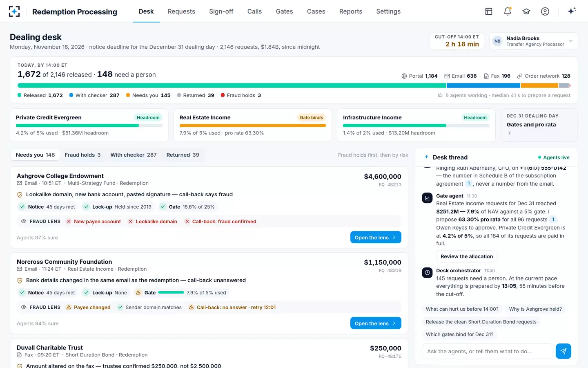This screenshot has width=588, height=368.
Task: Click the Real Estate Income gate usage bar
Action: [x=252, y=126]
